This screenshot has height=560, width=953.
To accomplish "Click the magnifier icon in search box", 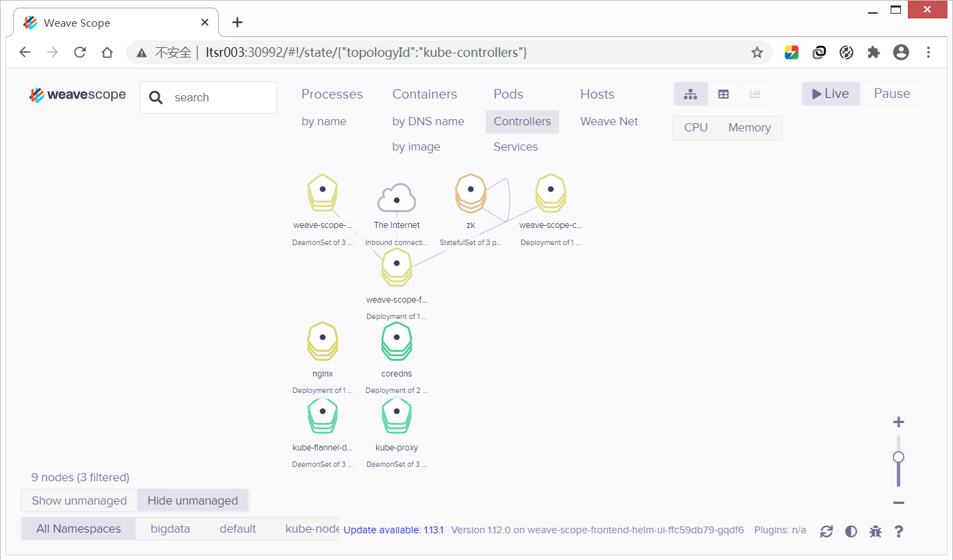I will 156,98.
